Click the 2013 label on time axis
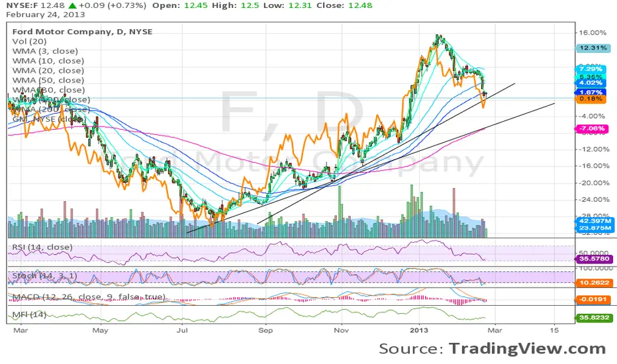 420,330
